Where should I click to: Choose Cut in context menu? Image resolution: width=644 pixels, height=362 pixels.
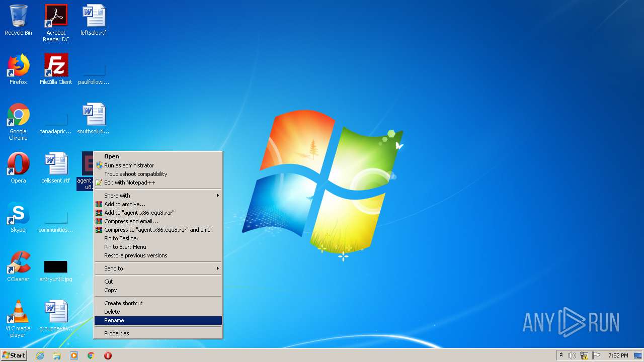158,282
